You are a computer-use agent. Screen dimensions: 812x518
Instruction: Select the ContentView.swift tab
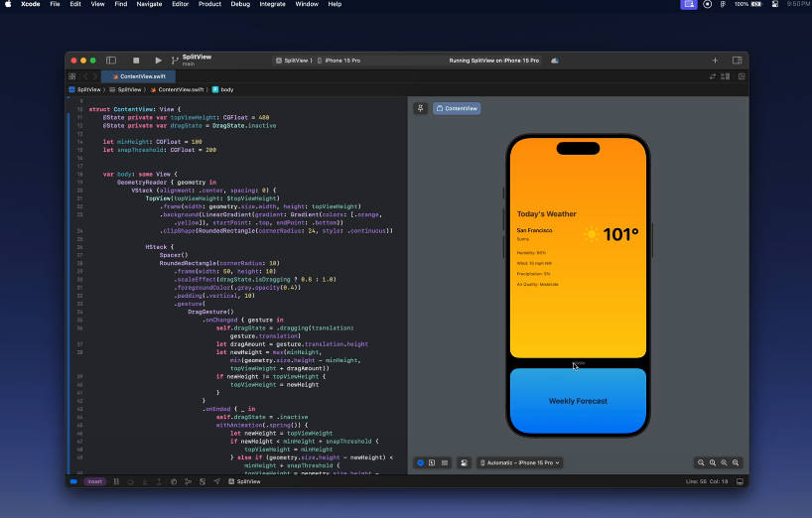pos(139,76)
